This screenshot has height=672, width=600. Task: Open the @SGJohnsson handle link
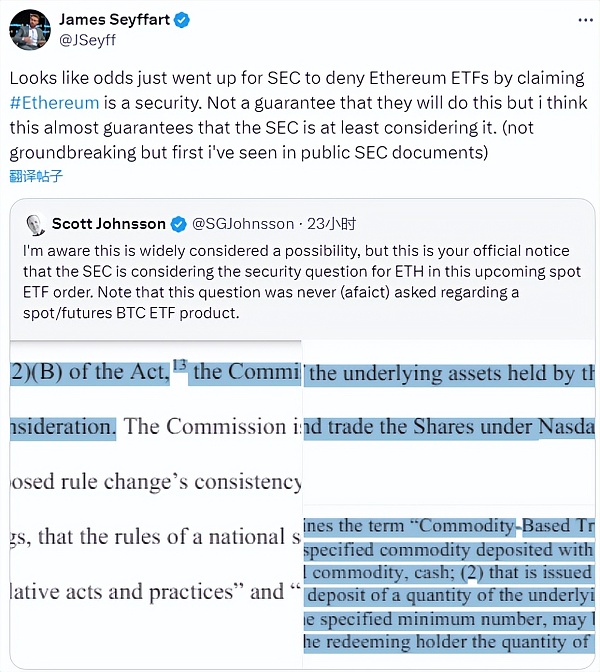[x=243, y=223]
